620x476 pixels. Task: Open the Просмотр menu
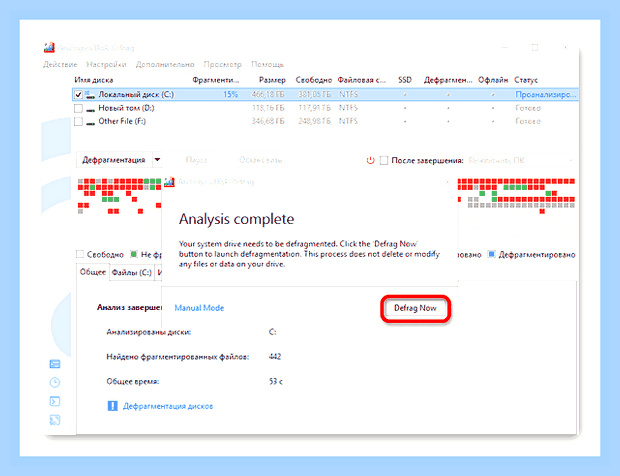(223, 64)
